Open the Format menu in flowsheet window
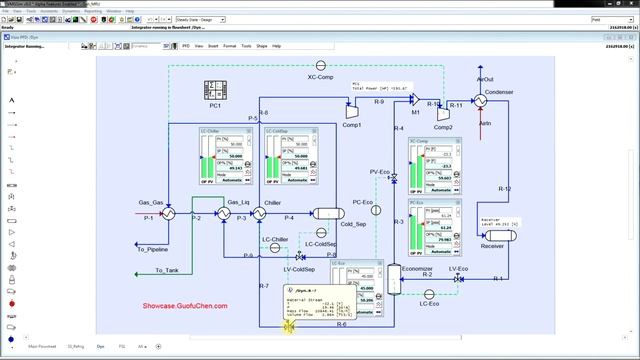This screenshot has height=360, width=640. (x=229, y=46)
